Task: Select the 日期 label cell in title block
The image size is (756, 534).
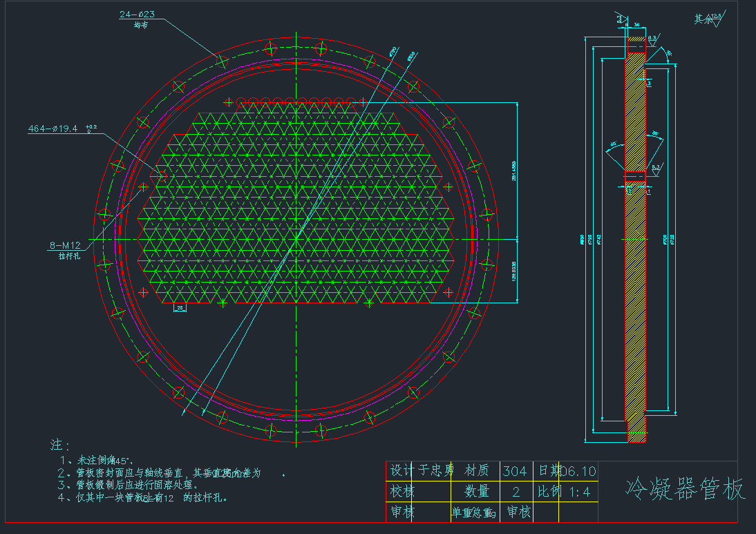Action: [549, 471]
